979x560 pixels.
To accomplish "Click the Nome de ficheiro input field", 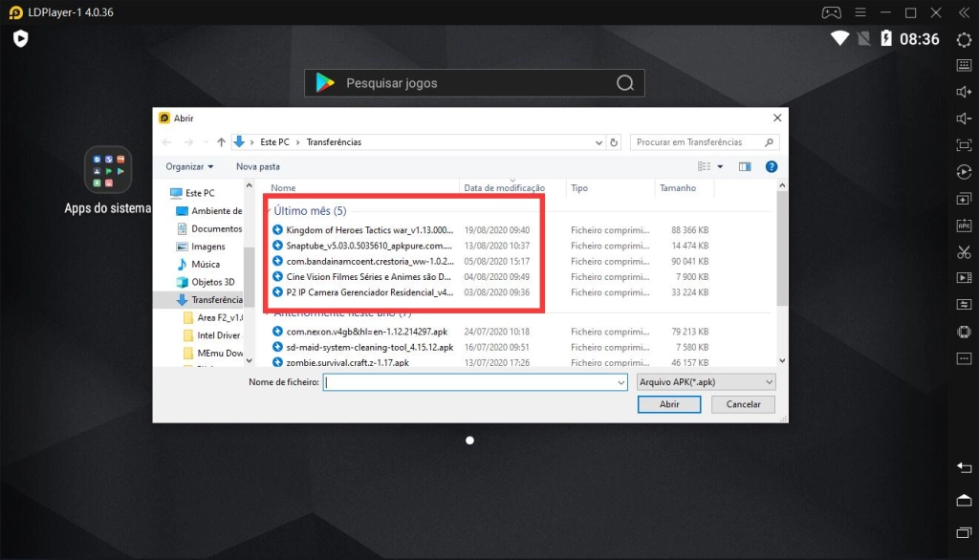I will [x=474, y=382].
